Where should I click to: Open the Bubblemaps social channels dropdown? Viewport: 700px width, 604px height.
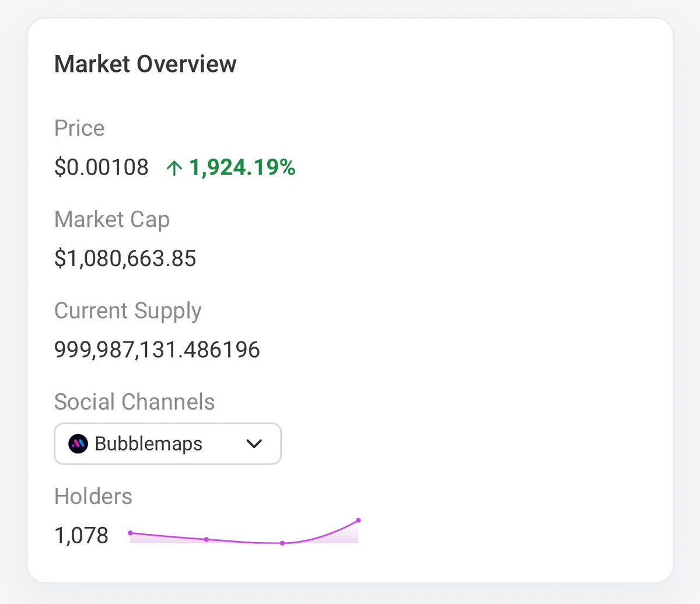[167, 444]
